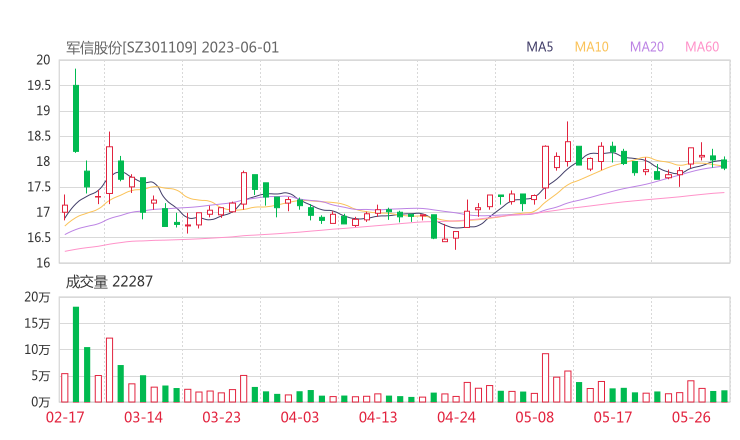Click the MA10 legend label
The image size is (740, 440).
pos(591,47)
